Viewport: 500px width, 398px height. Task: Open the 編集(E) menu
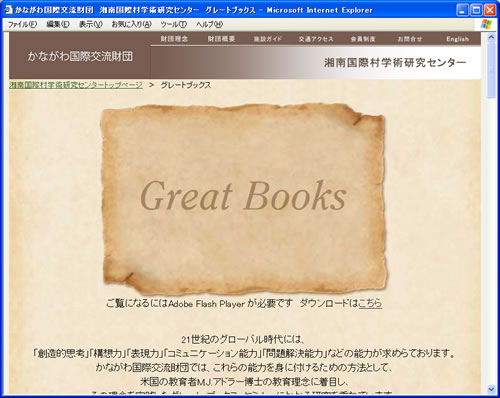point(58,24)
